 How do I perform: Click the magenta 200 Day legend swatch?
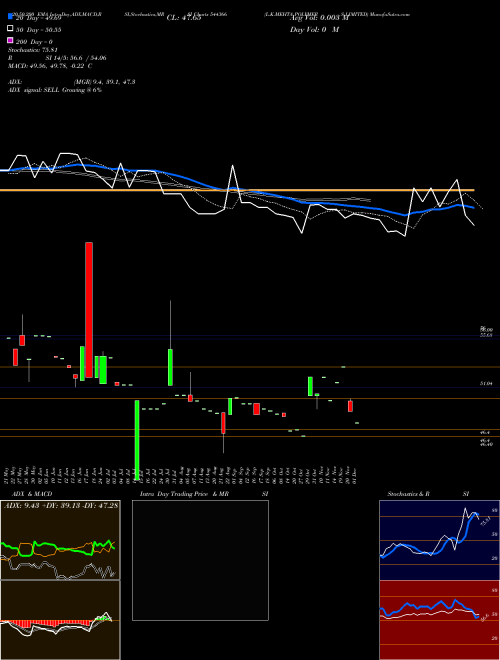click(x=10, y=40)
